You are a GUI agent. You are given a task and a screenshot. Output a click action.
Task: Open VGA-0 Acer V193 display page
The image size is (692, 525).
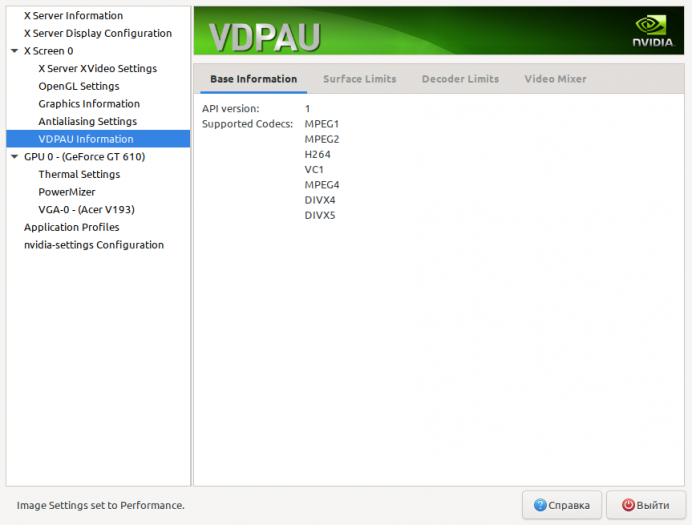coord(86,210)
